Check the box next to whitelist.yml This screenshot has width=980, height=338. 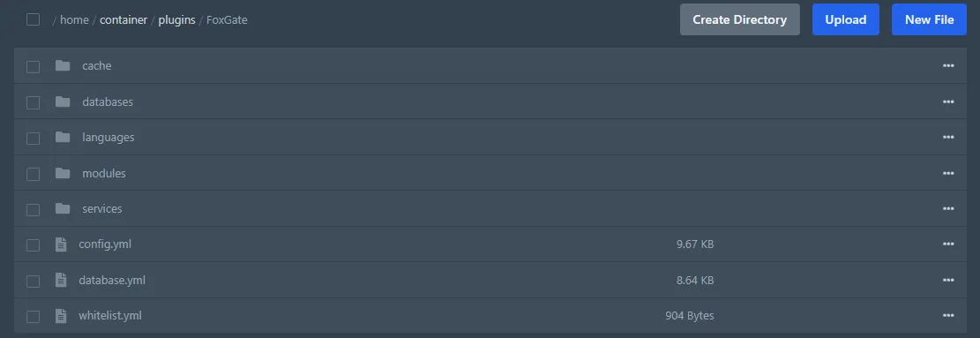34,317
